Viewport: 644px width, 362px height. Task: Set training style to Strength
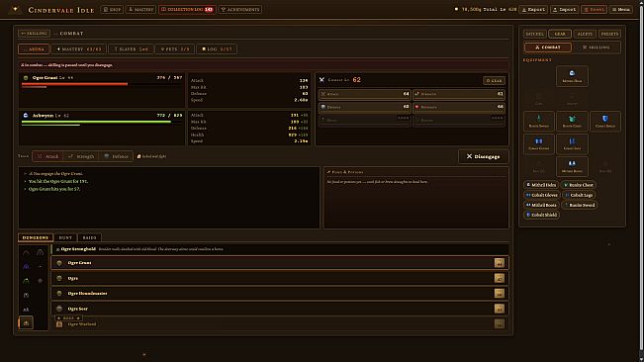pos(81,156)
